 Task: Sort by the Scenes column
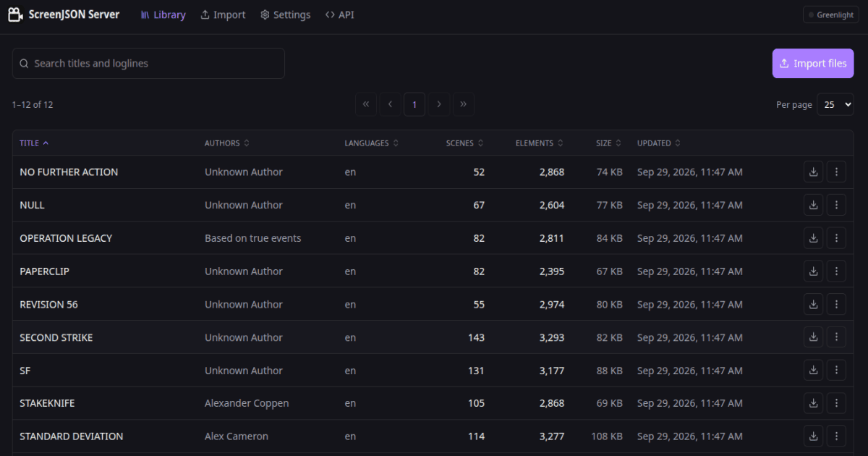[464, 143]
